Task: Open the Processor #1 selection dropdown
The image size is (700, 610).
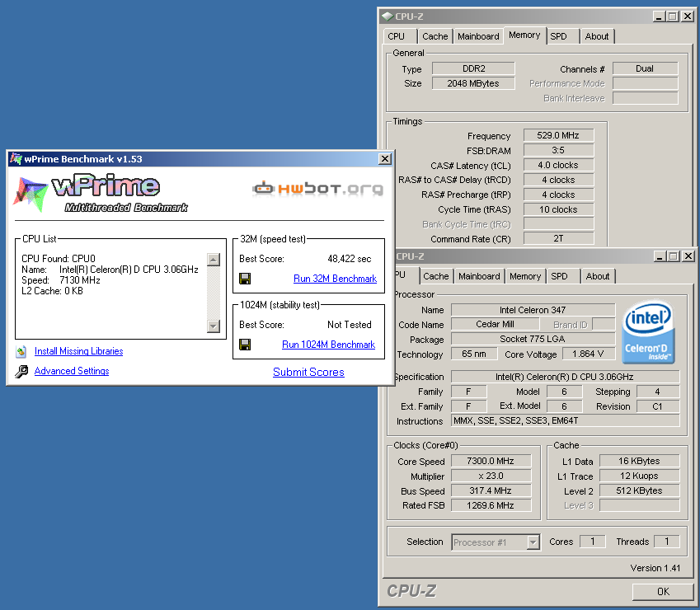Action: 533,542
